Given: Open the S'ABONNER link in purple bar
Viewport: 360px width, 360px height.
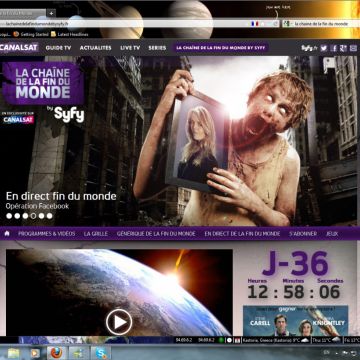Looking at the screenshot, I should 303,234.
